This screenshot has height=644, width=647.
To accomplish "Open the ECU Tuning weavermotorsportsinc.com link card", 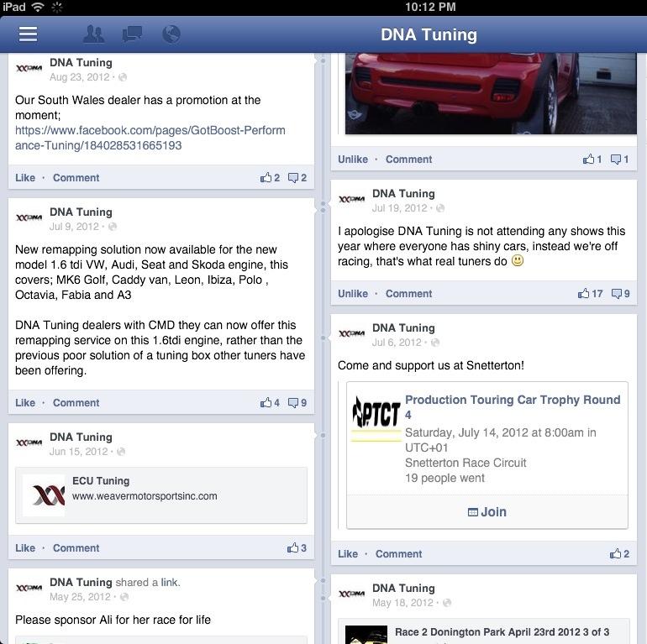I will 161,495.
